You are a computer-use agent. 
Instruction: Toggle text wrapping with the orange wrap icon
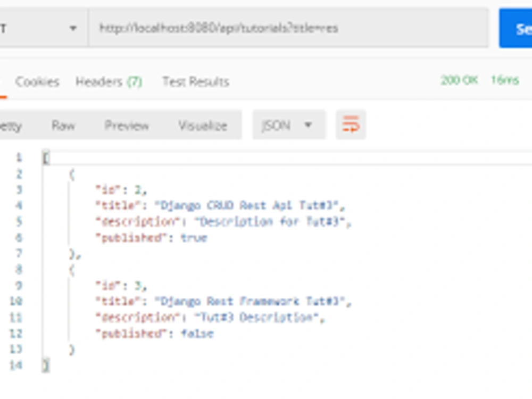click(x=351, y=125)
